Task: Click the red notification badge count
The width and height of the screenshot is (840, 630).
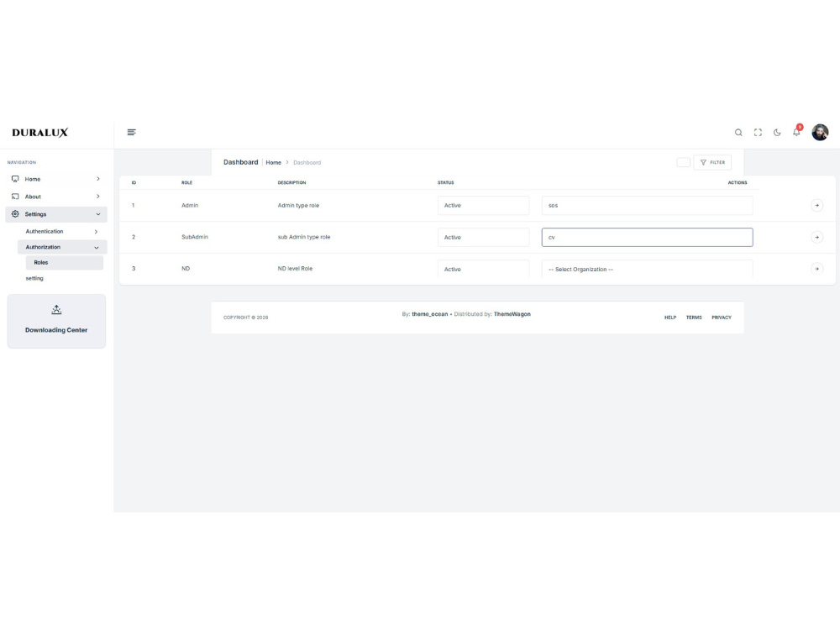Action: [x=800, y=127]
